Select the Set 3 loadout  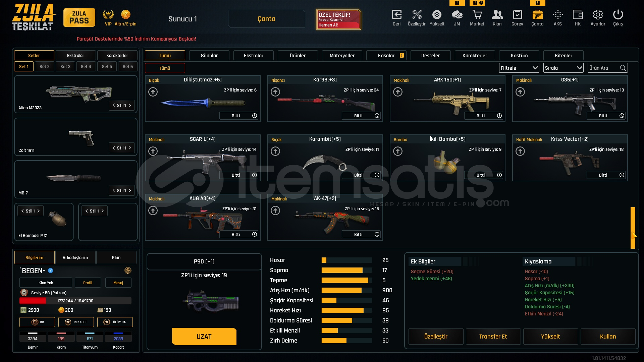65,66
